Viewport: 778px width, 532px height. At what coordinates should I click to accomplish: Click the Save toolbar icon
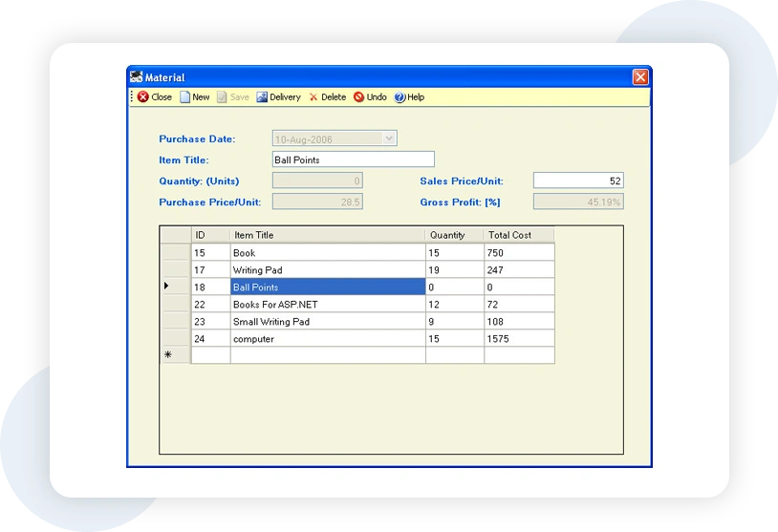223,97
